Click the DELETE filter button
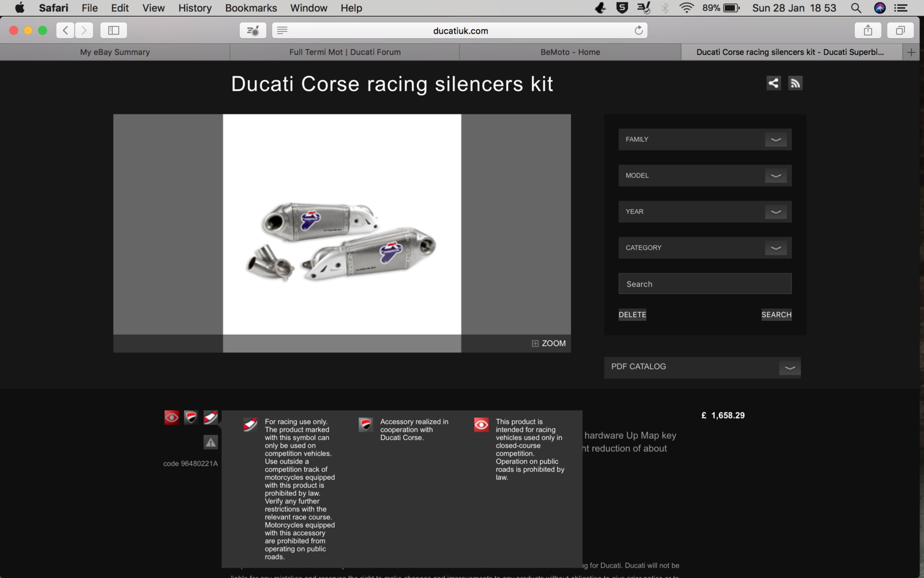The width and height of the screenshot is (924, 578). [x=632, y=314]
